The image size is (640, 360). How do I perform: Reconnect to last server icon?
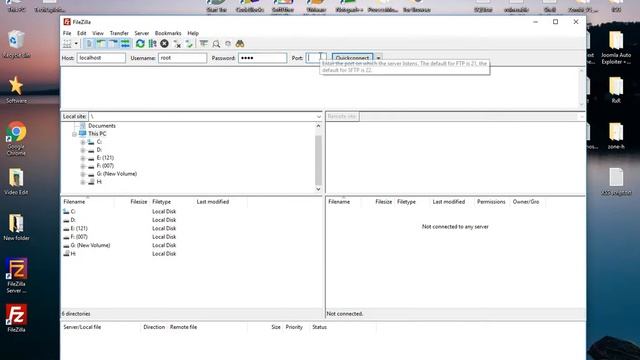(189, 44)
